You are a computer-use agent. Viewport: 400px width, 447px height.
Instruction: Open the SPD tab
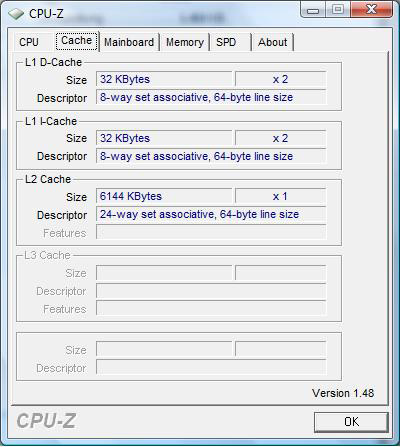(226, 42)
